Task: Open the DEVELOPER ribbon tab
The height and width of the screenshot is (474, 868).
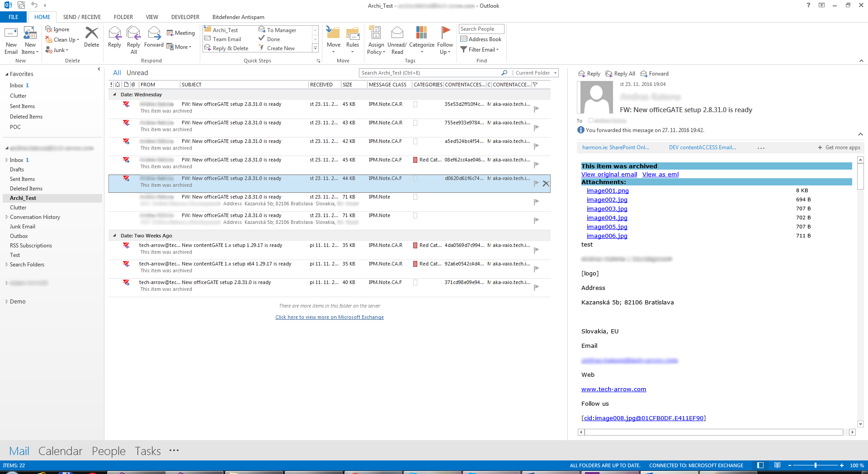Action: (185, 17)
